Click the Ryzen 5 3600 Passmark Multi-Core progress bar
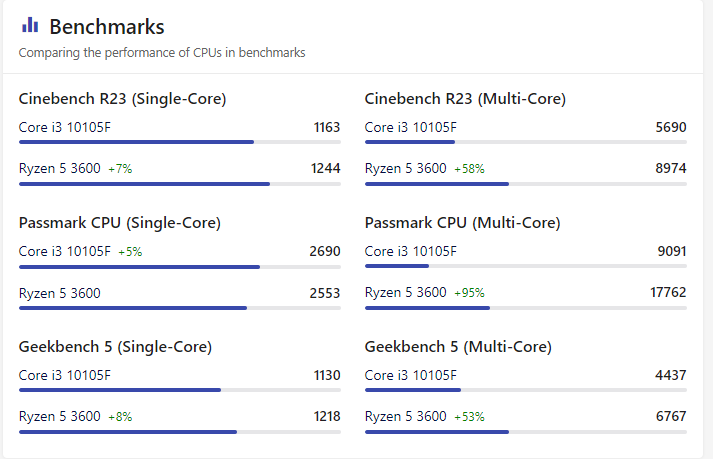The width and height of the screenshot is (713, 459). 427,308
